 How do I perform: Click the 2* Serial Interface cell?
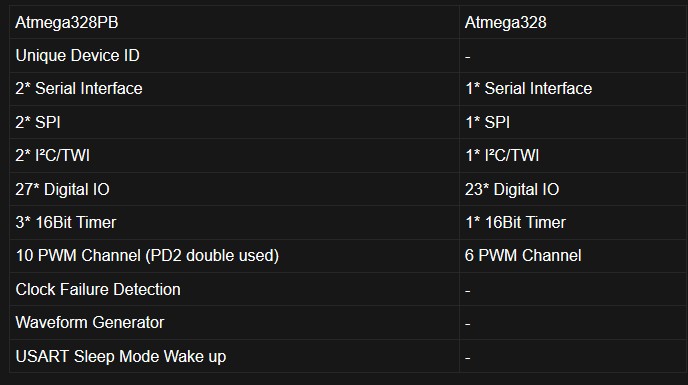click(234, 89)
